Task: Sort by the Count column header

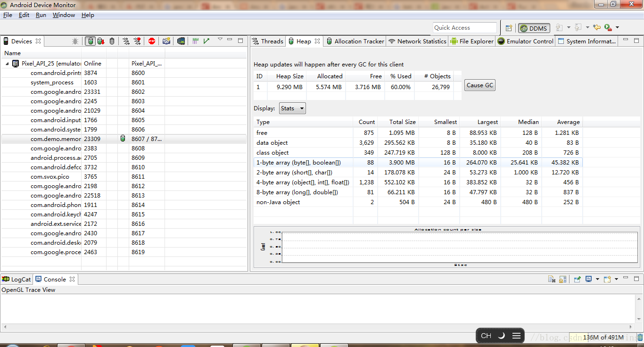Action: click(366, 122)
